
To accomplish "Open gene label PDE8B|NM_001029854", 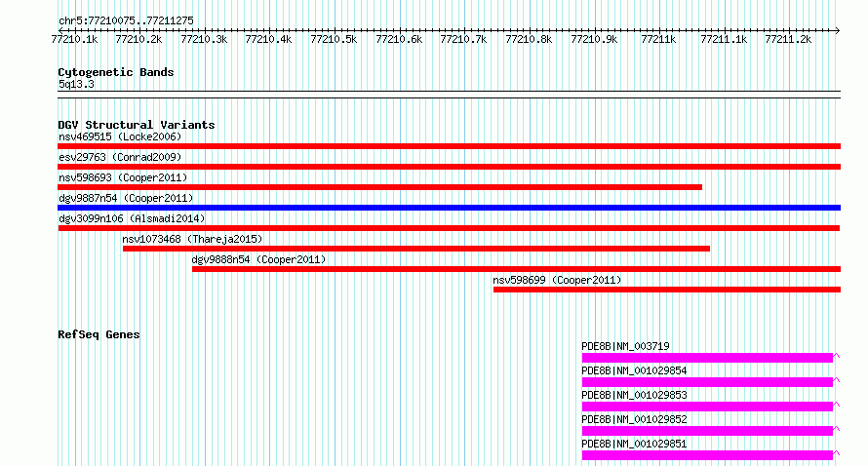I will [x=634, y=370].
